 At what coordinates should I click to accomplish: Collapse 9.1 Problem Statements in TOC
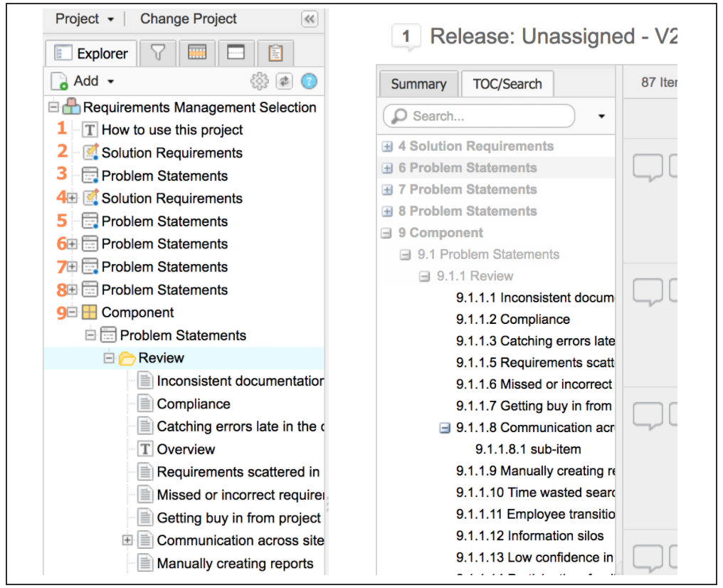[406, 255]
